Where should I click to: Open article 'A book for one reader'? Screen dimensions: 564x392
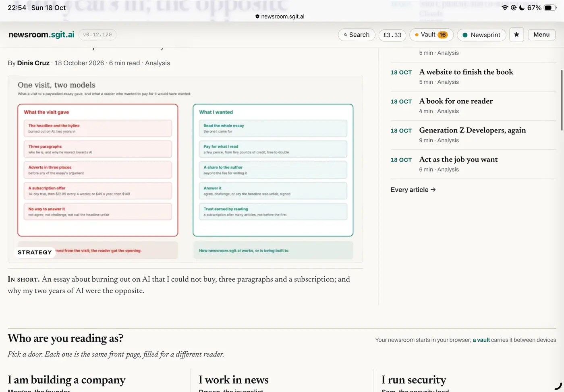456,101
